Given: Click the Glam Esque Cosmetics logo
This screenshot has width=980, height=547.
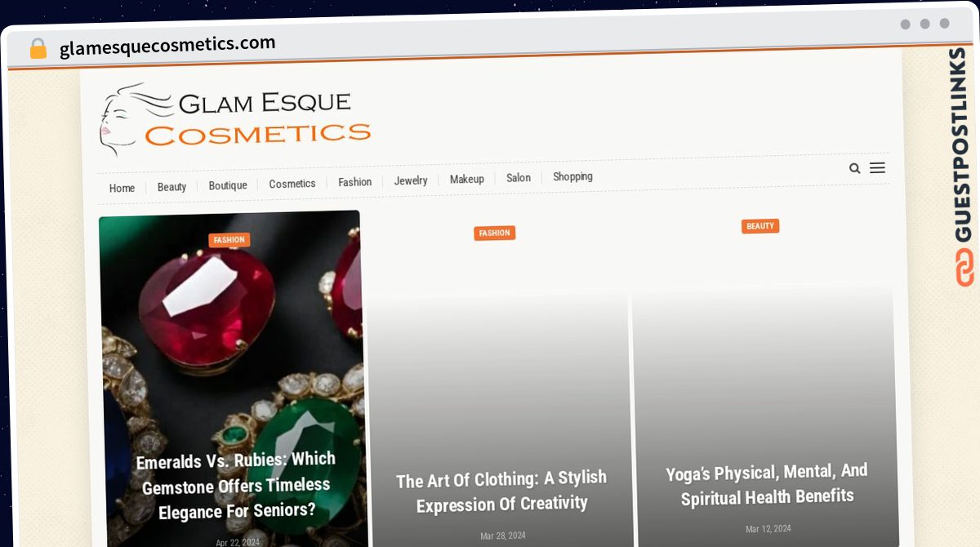Looking at the screenshot, I should (235, 118).
